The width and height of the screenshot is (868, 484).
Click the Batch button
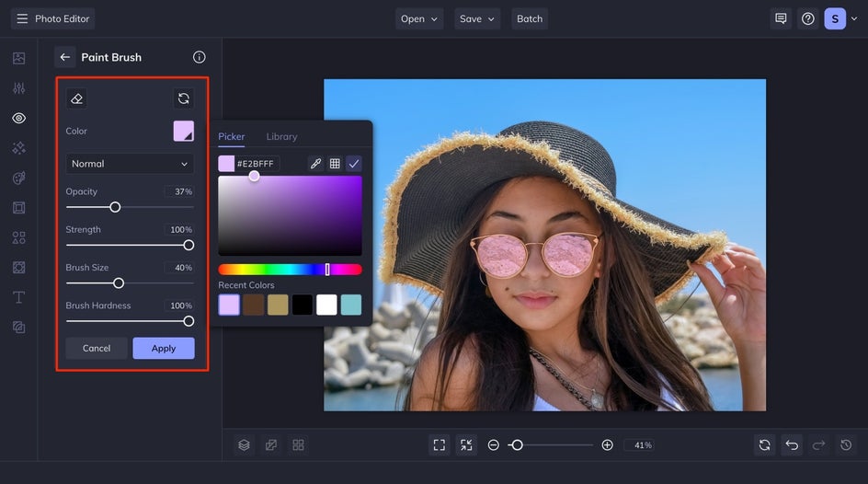[x=530, y=18]
